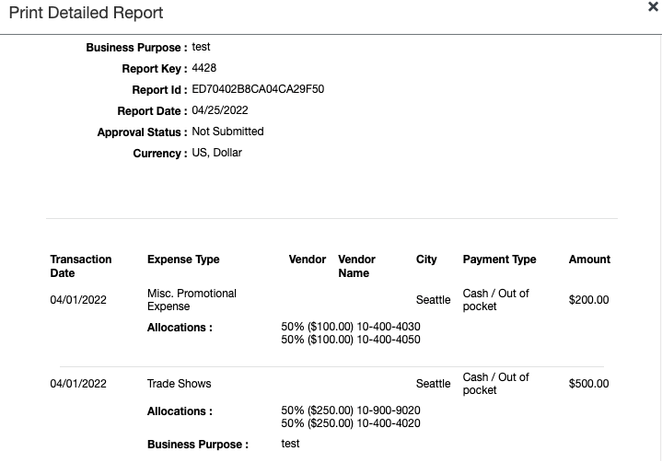This screenshot has height=461, width=662.
Task: Click the $200.00 amount
Action: click(589, 300)
